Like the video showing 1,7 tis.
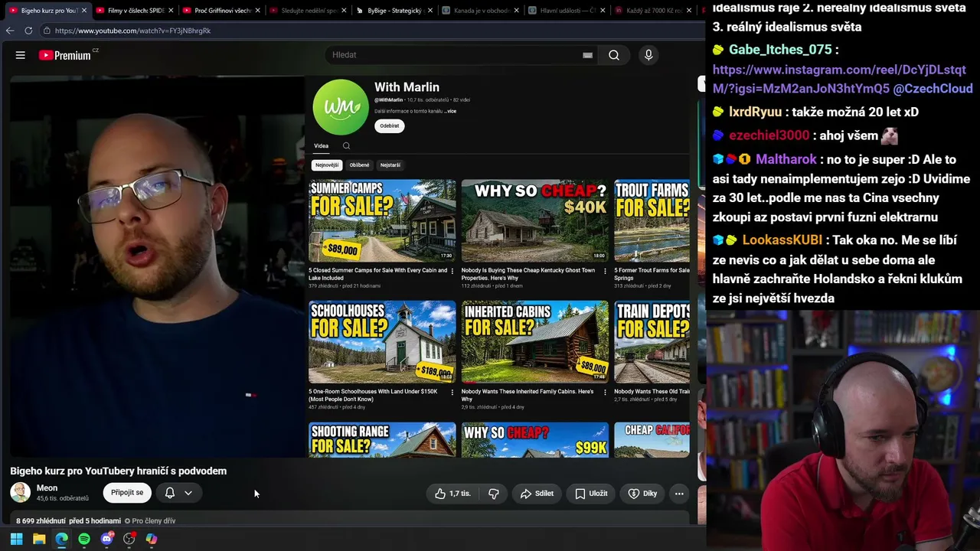The image size is (980, 551). pos(452,494)
